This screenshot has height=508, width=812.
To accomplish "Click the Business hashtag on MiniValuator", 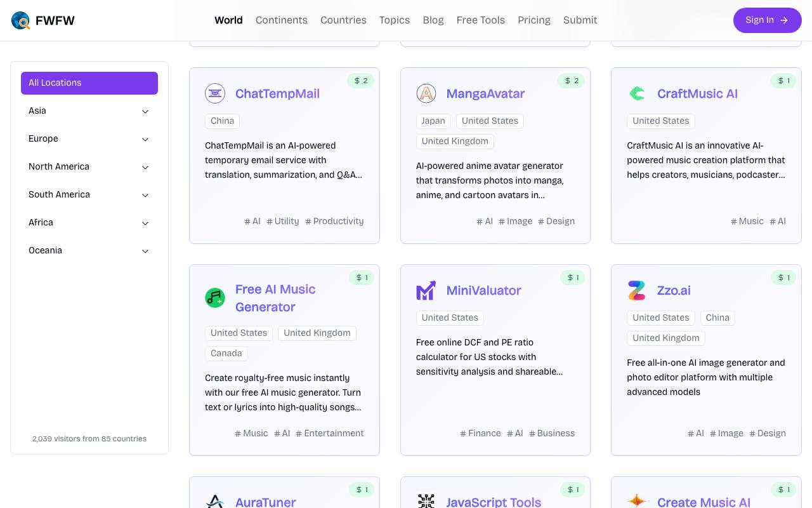I will 552,434.
